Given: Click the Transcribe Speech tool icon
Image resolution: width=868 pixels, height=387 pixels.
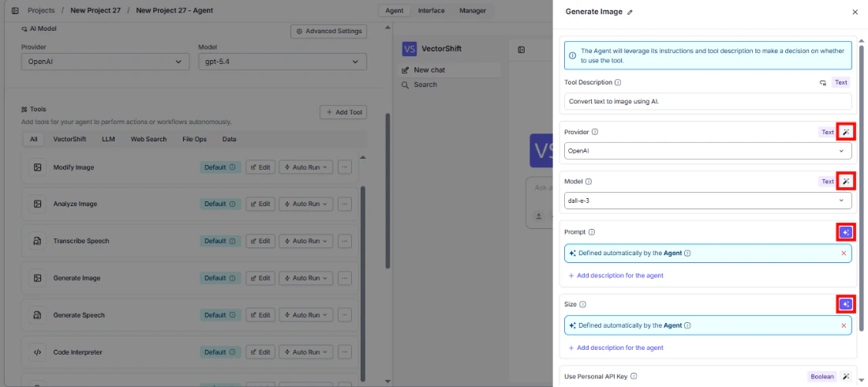Looking at the screenshot, I should (x=37, y=241).
